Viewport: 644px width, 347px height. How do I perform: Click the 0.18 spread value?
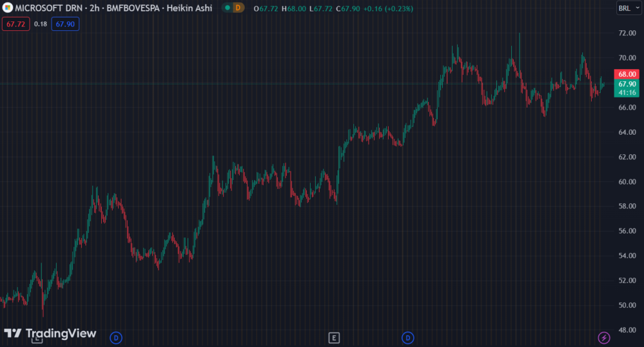tap(40, 24)
